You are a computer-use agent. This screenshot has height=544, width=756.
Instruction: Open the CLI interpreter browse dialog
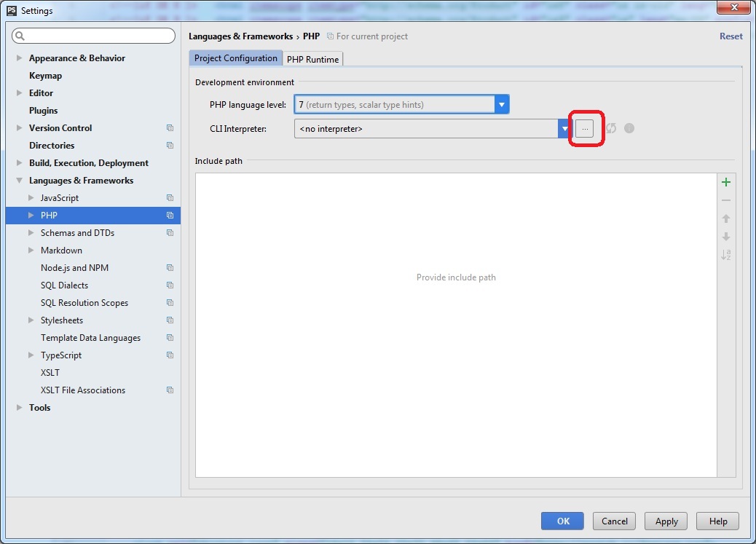tap(585, 128)
